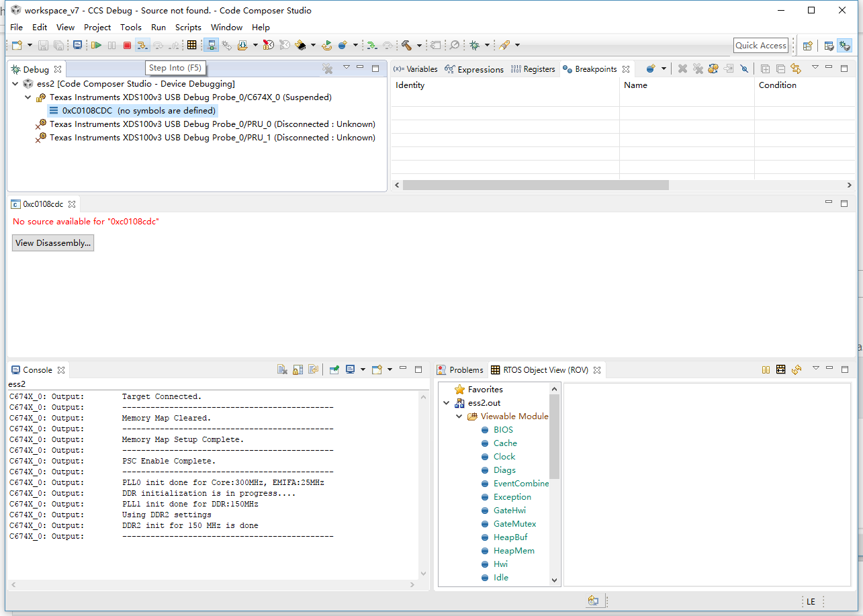
Task: Click Skip All Breakpoints icon
Action: (x=744, y=69)
